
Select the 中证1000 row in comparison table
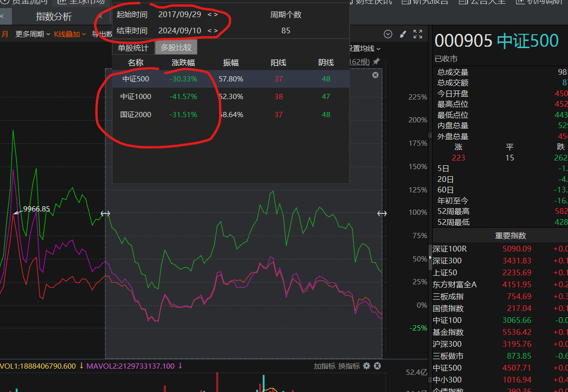click(x=231, y=96)
